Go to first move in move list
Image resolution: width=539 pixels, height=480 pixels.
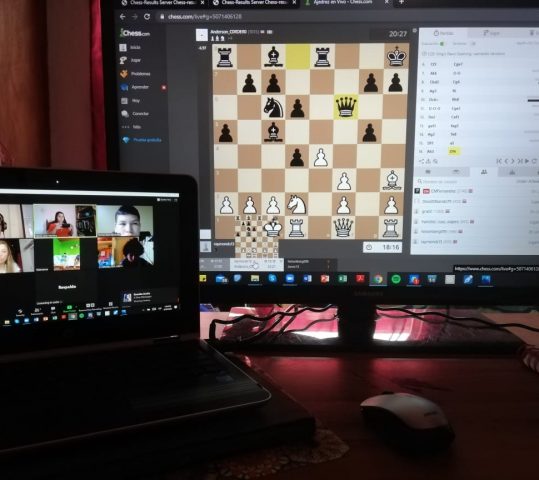(499, 161)
